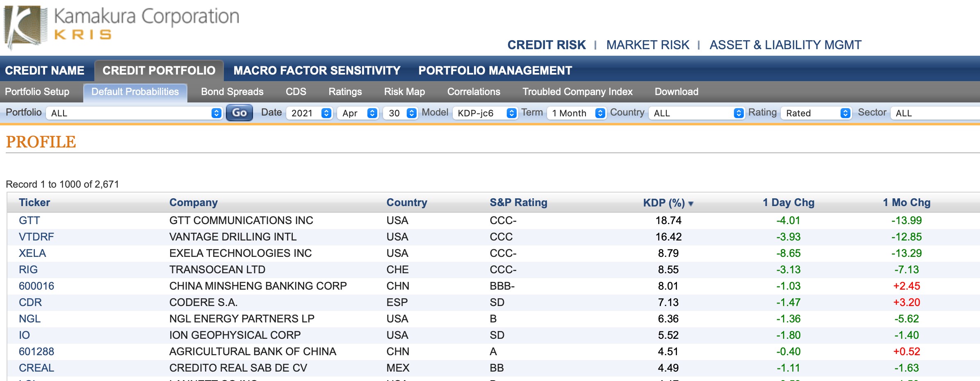Select the CREDIT PORTFOLIO tab
This screenshot has height=381, width=980.
coord(159,70)
